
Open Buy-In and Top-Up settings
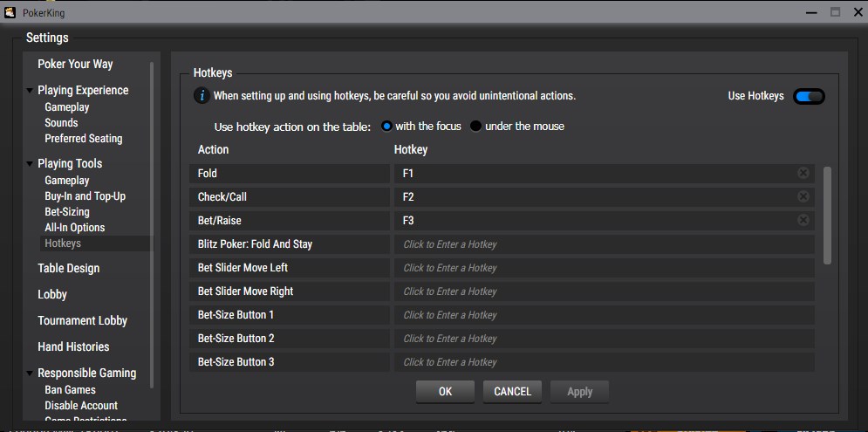pos(85,196)
